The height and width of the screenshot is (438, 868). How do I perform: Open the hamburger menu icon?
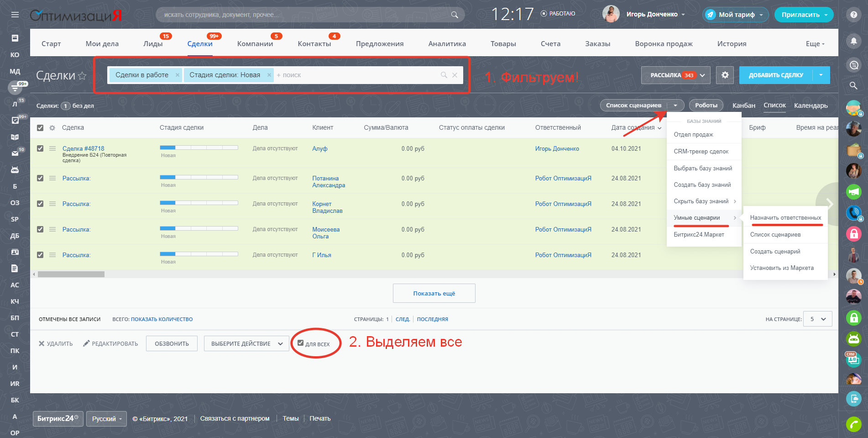tap(15, 15)
